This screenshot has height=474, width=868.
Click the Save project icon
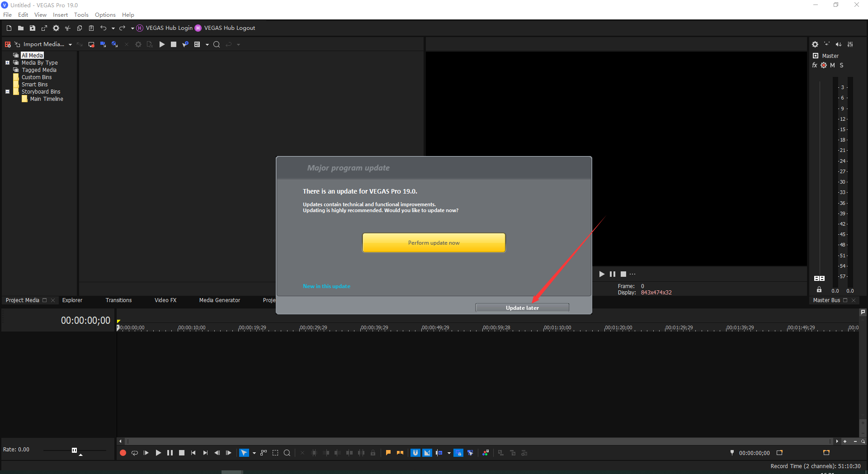click(33, 28)
